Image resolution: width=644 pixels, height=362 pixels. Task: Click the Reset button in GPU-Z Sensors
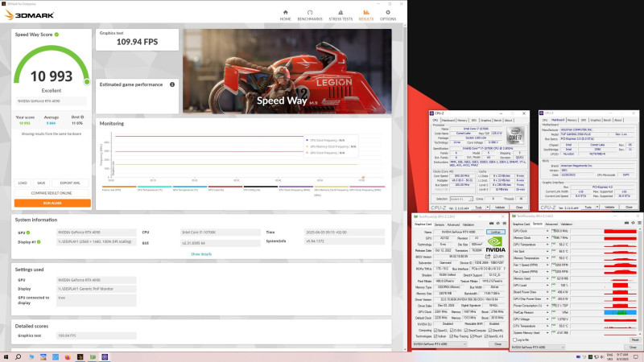tap(635, 339)
